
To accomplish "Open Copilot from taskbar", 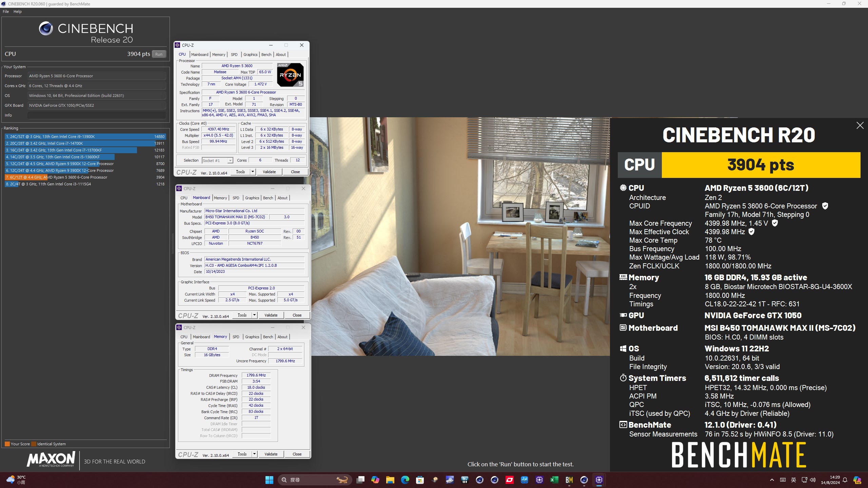I will coord(375,480).
